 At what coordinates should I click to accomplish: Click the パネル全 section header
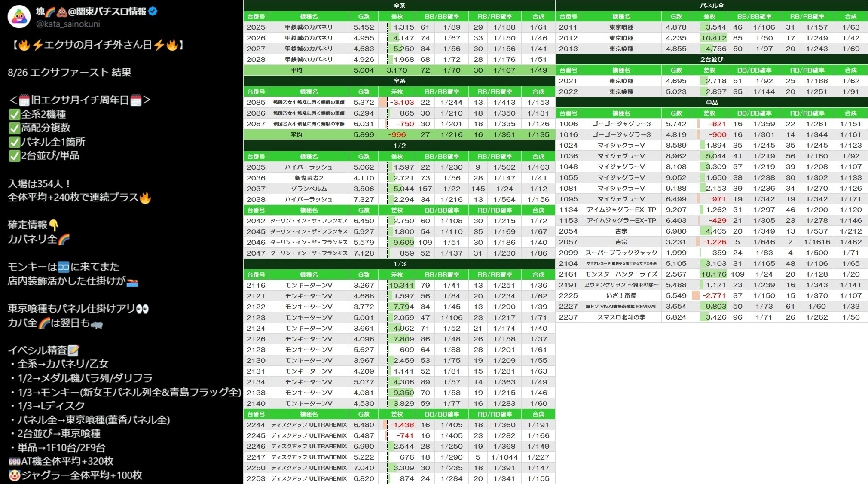[x=712, y=6]
